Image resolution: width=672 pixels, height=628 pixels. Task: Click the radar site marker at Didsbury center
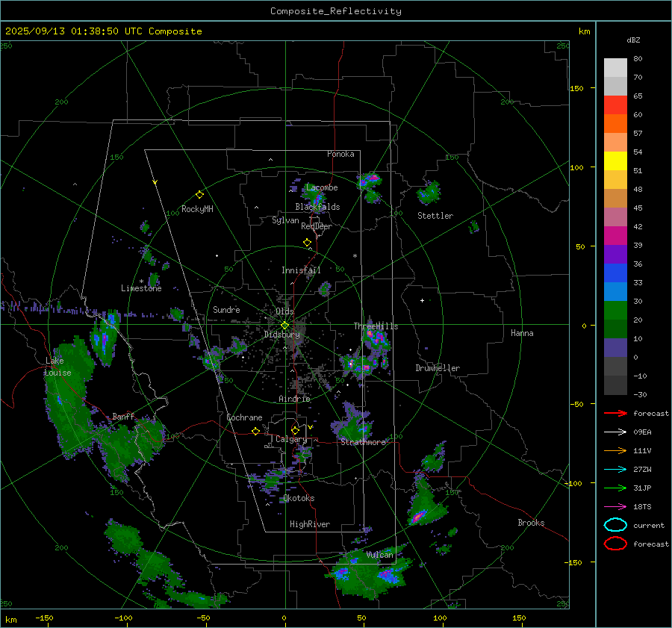click(284, 326)
